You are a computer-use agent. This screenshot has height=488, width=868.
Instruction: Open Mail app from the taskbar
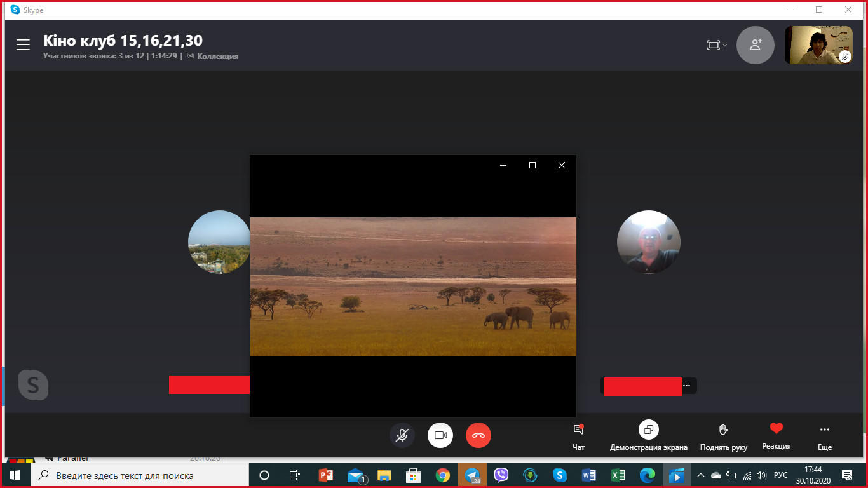pos(356,475)
